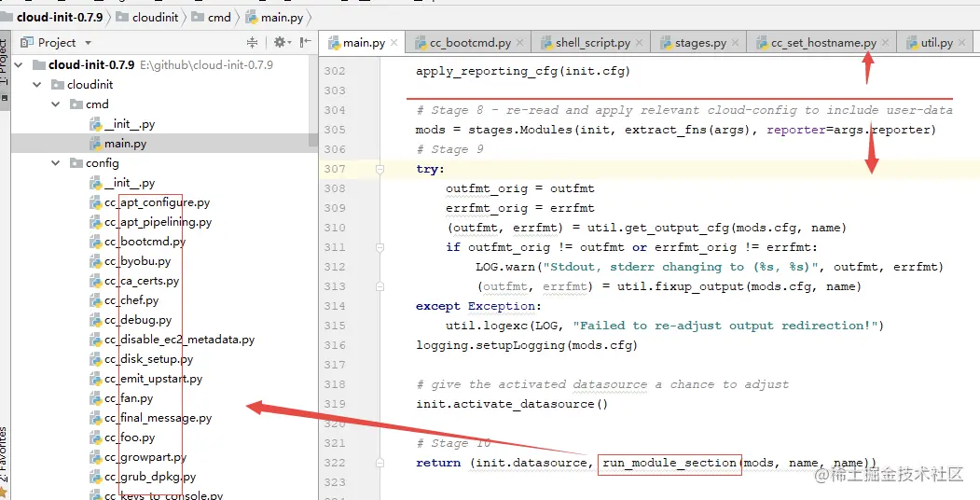
Task: Collapse the cmd folder
Action: 56,104
